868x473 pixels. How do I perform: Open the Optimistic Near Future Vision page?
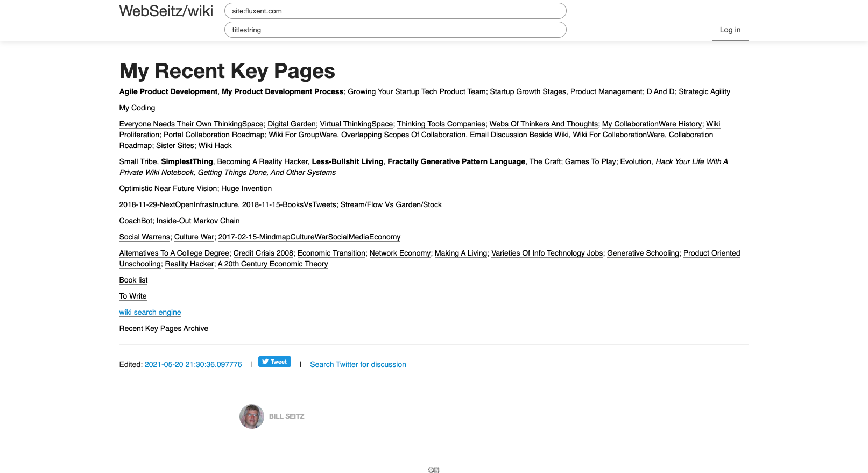(x=168, y=188)
